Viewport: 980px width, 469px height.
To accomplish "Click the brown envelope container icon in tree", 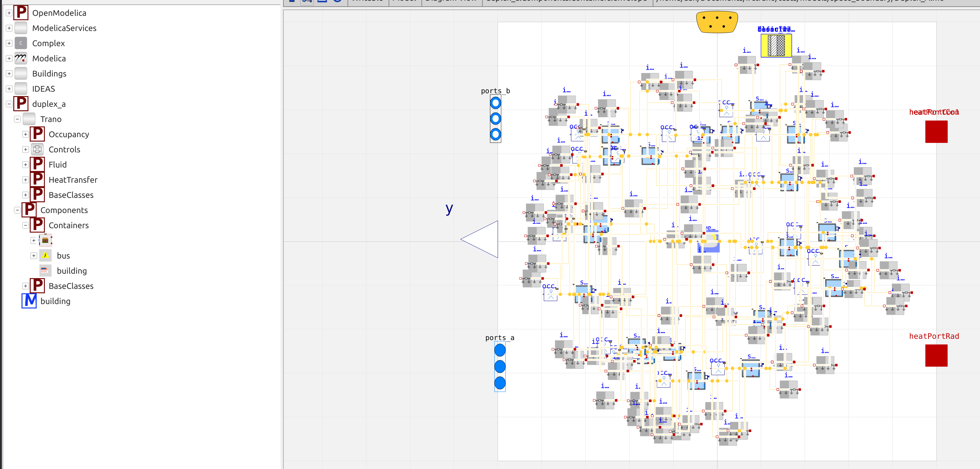I will tap(45, 240).
